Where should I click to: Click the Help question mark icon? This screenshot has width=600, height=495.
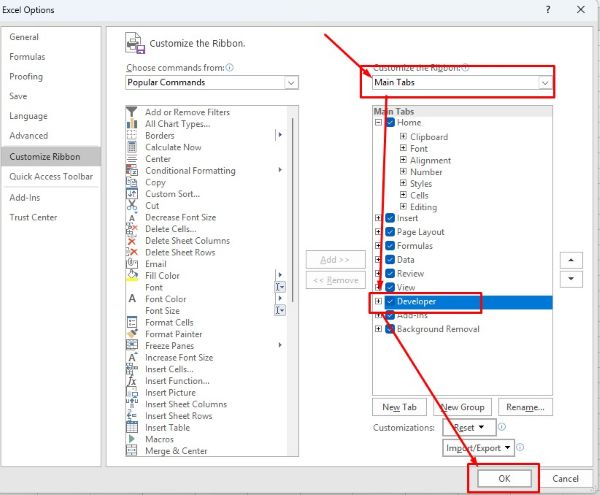pyautogui.click(x=548, y=10)
